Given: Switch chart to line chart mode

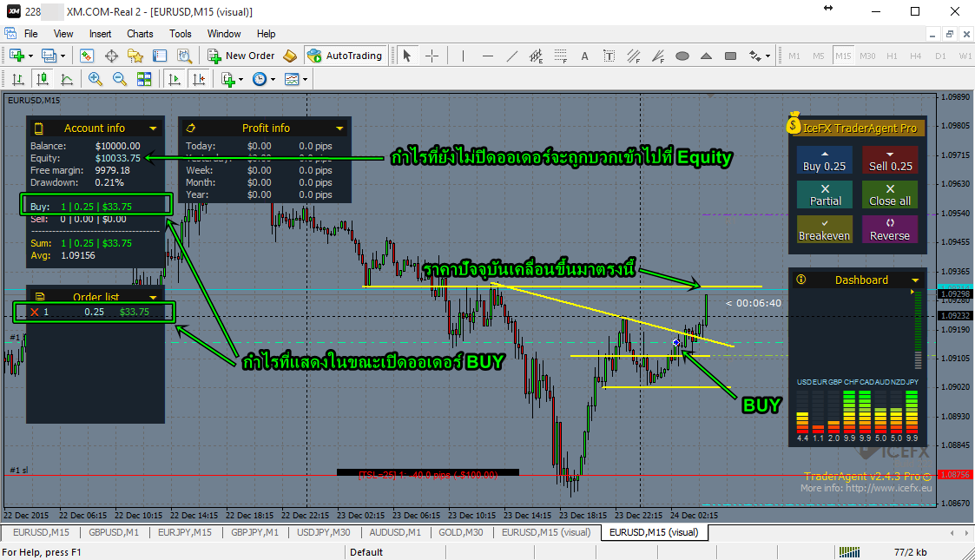Looking at the screenshot, I should click(67, 79).
